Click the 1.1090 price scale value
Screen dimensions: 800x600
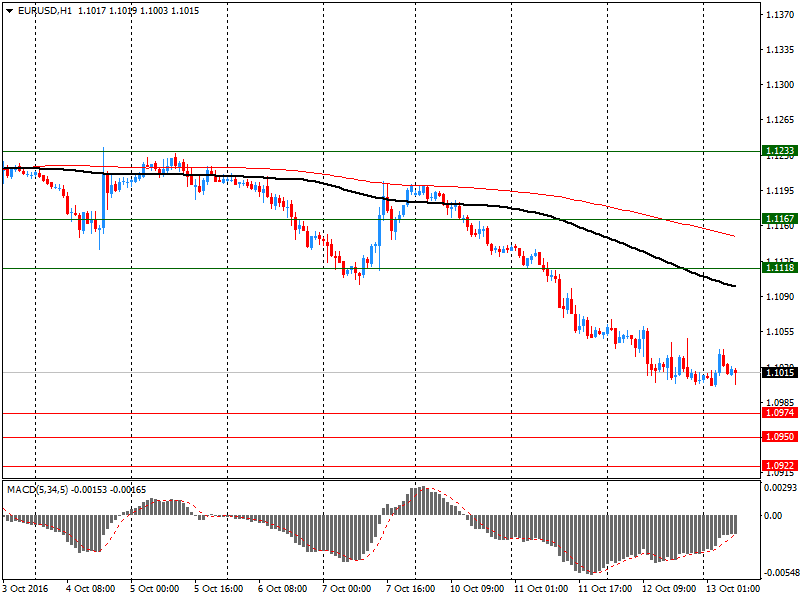[780, 296]
